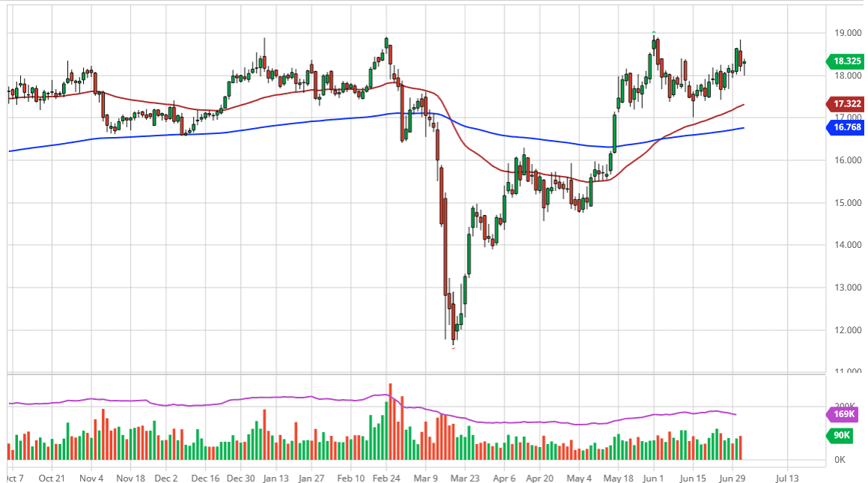868x483 pixels.
Task: Click the blue 16.768 moving average label
Action: pos(846,128)
